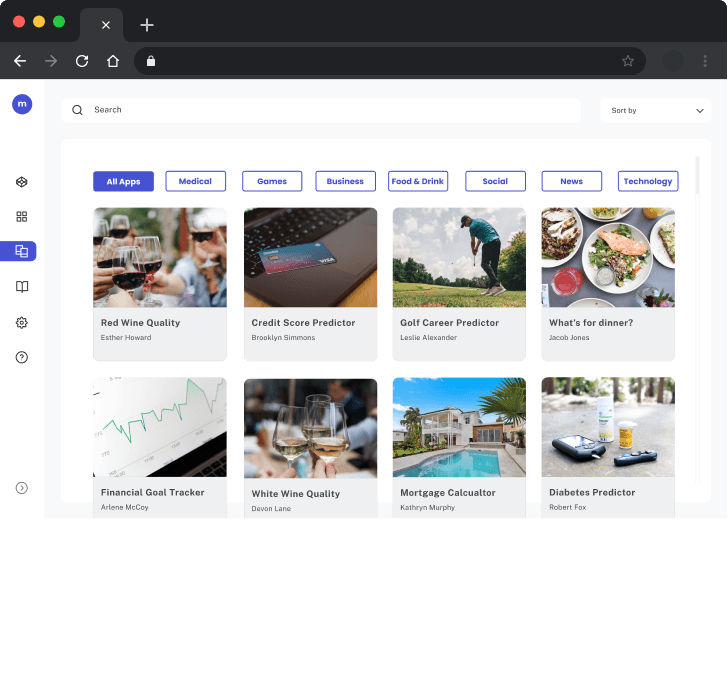Filter apps by Business
The image size is (728, 700).
(x=345, y=181)
